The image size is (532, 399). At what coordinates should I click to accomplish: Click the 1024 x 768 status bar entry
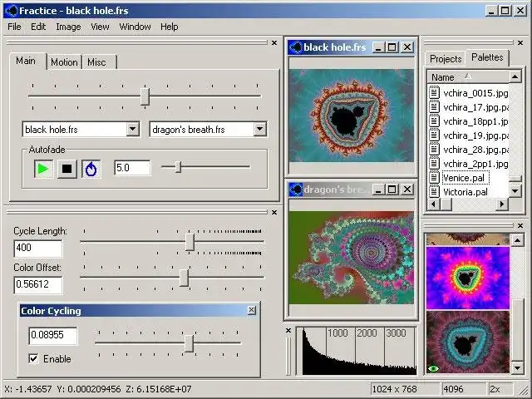(x=406, y=389)
